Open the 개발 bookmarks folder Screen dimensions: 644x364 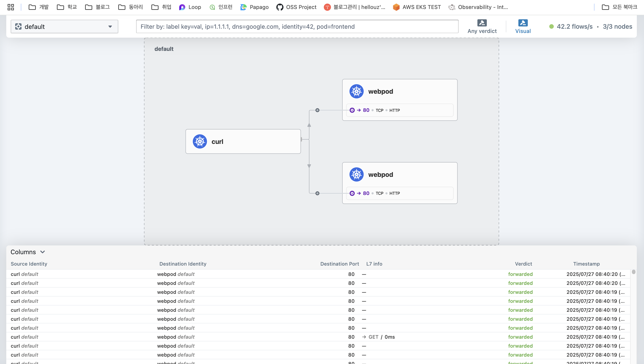point(39,7)
